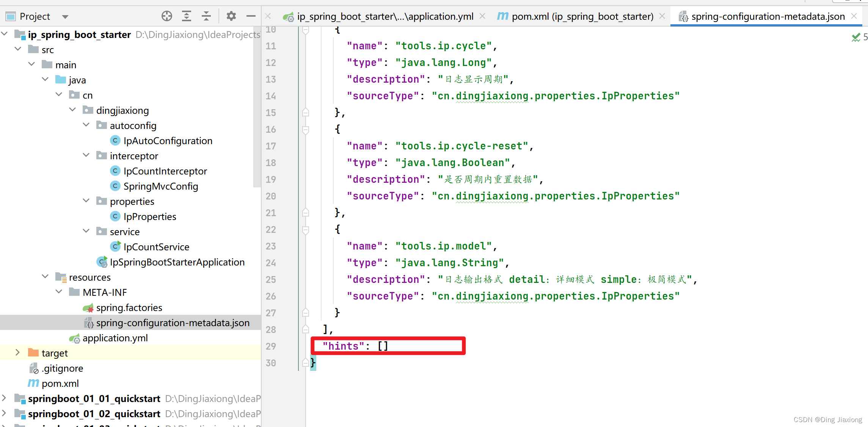Open IpSpringBootStarterApplication class
This screenshot has width=868, height=427.
coord(177,262)
